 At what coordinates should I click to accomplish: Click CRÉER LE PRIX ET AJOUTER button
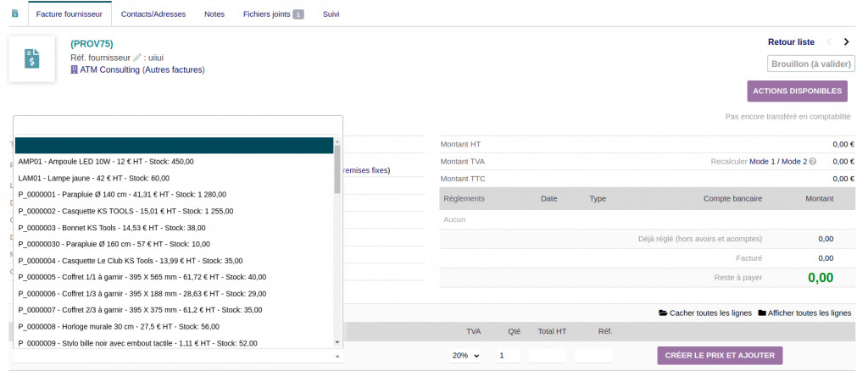(x=720, y=356)
